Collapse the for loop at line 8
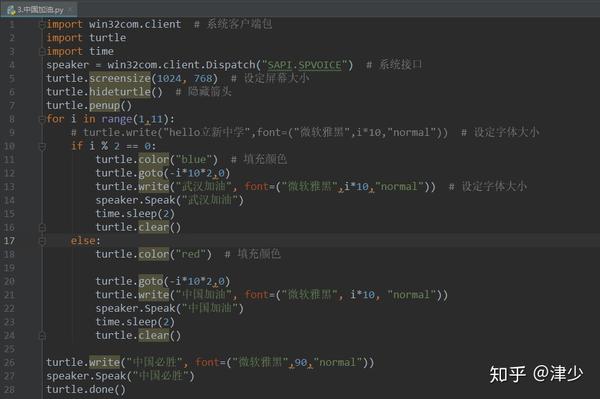This screenshot has width=600, height=399. (x=42, y=119)
